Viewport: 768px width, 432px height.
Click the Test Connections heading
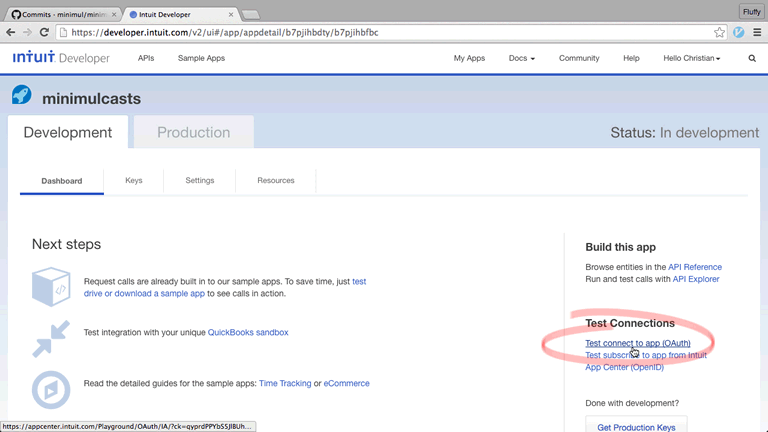point(630,323)
